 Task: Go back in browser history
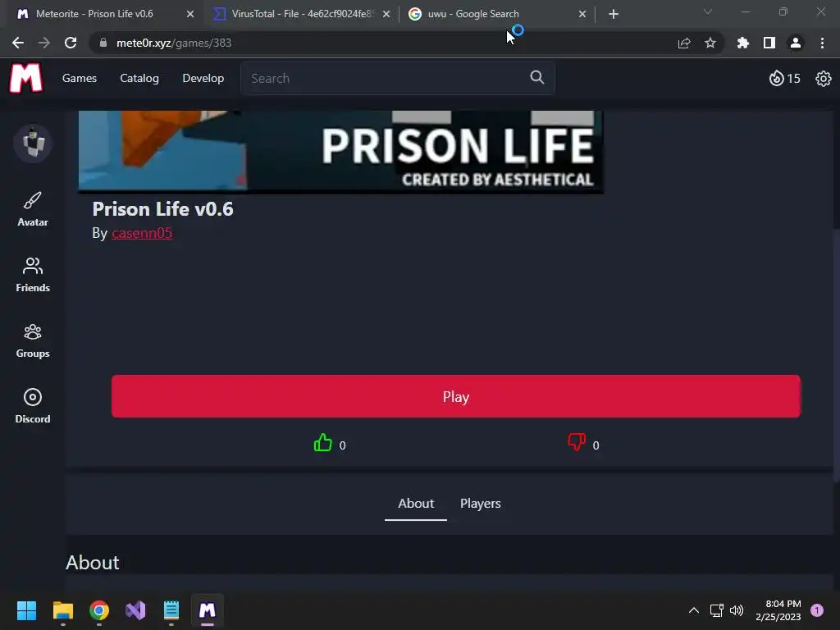pos(18,43)
